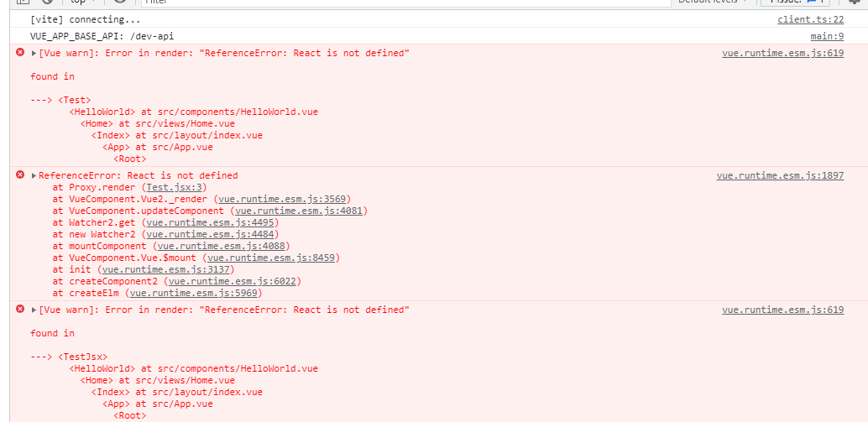The width and height of the screenshot is (868, 422).
Task: Expand the ReferenceError stack trace entry
Action: [x=34, y=175]
